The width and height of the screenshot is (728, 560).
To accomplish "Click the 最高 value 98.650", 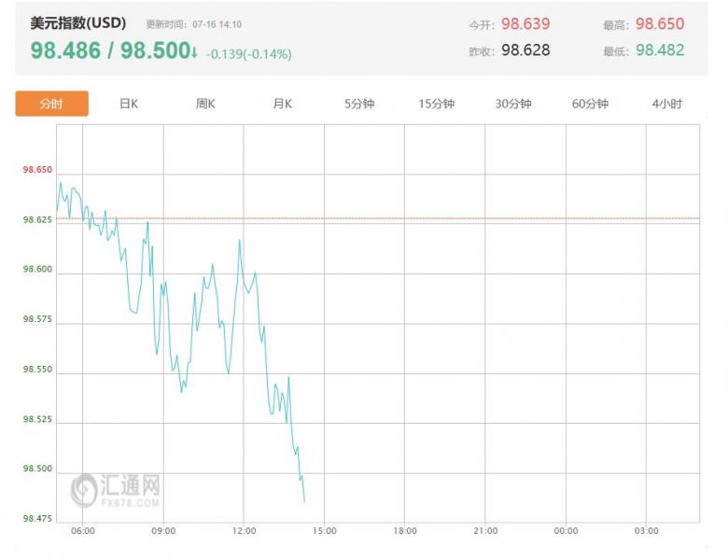I will [x=660, y=24].
